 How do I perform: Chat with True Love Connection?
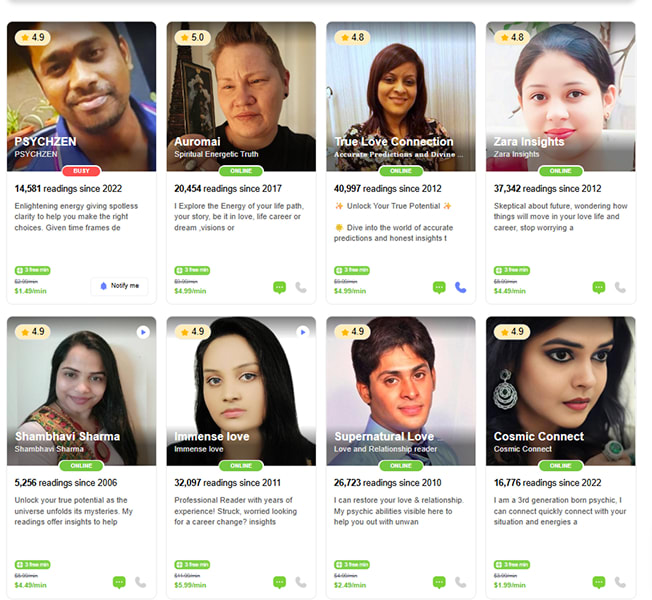coord(439,287)
